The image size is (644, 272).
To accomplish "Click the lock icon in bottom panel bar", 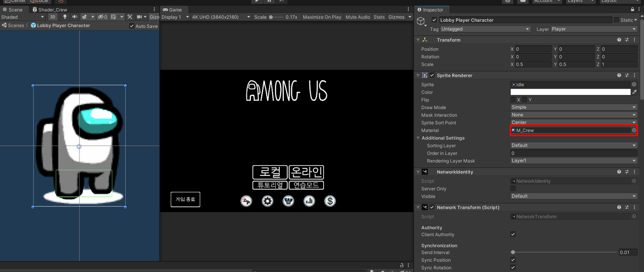I will click(x=402, y=265).
